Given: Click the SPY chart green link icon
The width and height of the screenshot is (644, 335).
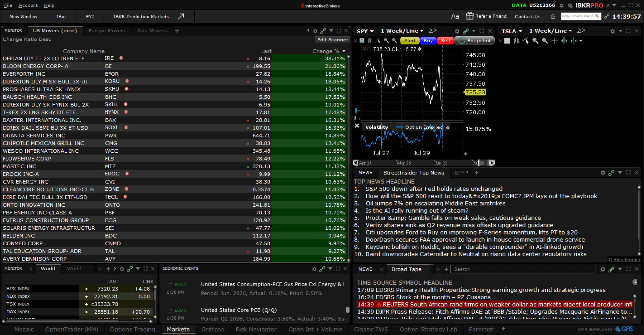Looking at the screenshot, I should pyautogui.click(x=466, y=31).
